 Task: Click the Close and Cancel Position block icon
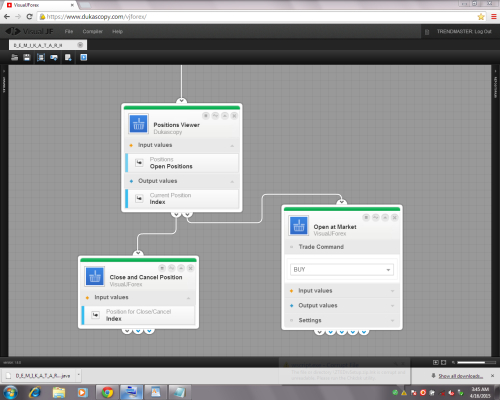tap(95, 276)
